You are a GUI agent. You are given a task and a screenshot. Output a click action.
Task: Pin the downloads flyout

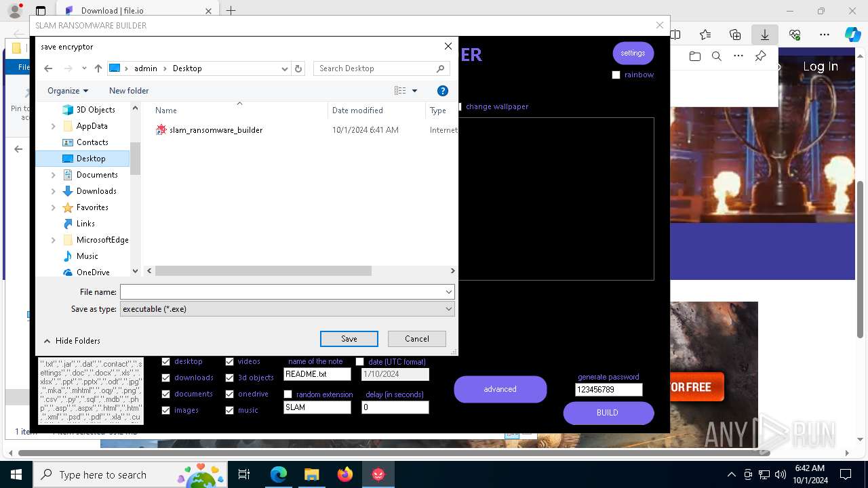point(761,56)
